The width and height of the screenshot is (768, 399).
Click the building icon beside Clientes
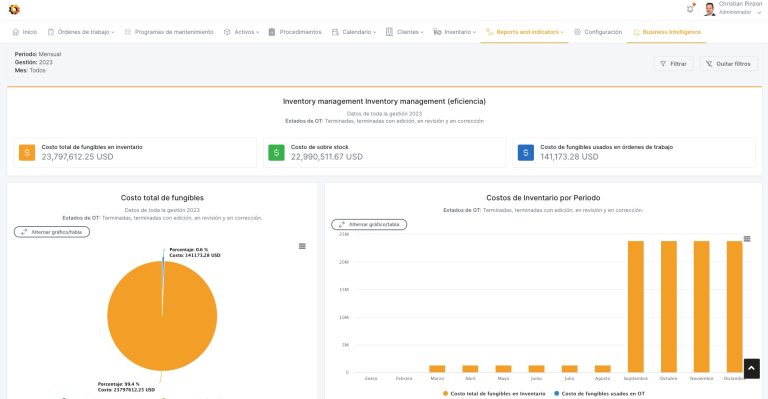pyautogui.click(x=389, y=32)
